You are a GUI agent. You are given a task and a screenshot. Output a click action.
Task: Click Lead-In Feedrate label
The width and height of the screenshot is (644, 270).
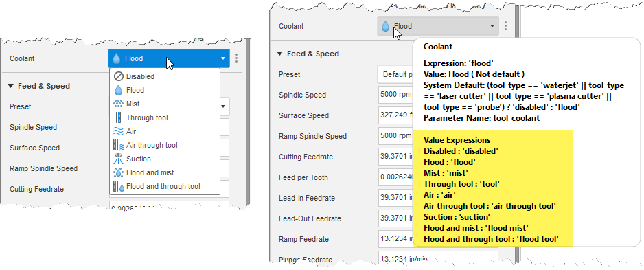306,198
